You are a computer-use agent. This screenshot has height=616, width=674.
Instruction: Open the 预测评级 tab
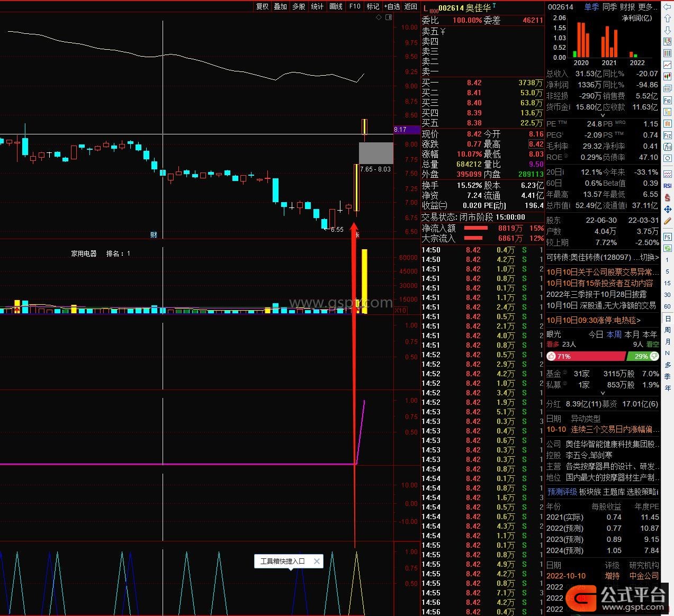[562, 492]
